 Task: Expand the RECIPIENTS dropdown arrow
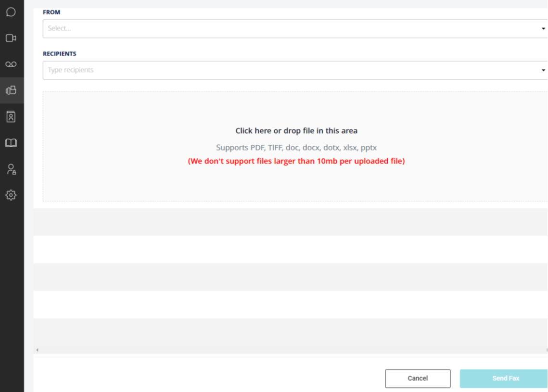[543, 70]
